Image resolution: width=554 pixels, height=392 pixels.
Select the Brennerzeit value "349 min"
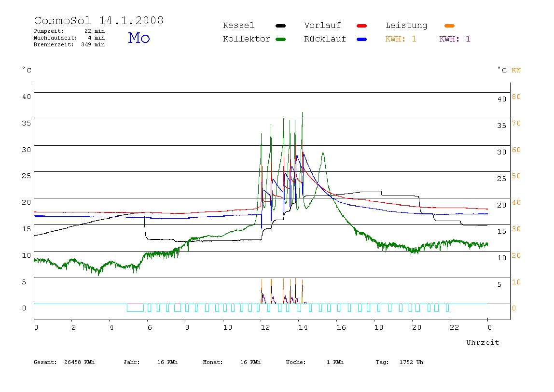(93, 44)
